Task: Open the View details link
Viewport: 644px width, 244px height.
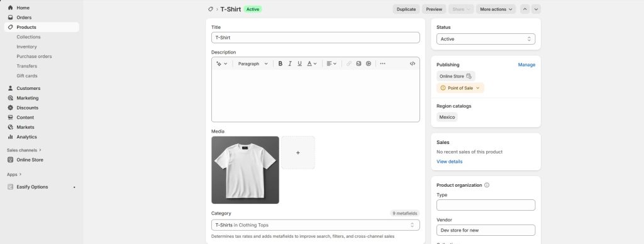Action: click(x=449, y=162)
